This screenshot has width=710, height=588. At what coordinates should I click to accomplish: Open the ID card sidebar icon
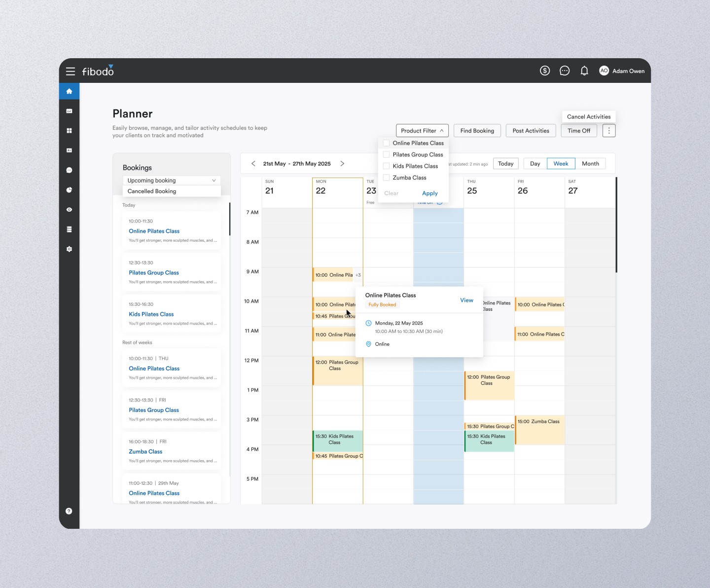click(x=69, y=150)
